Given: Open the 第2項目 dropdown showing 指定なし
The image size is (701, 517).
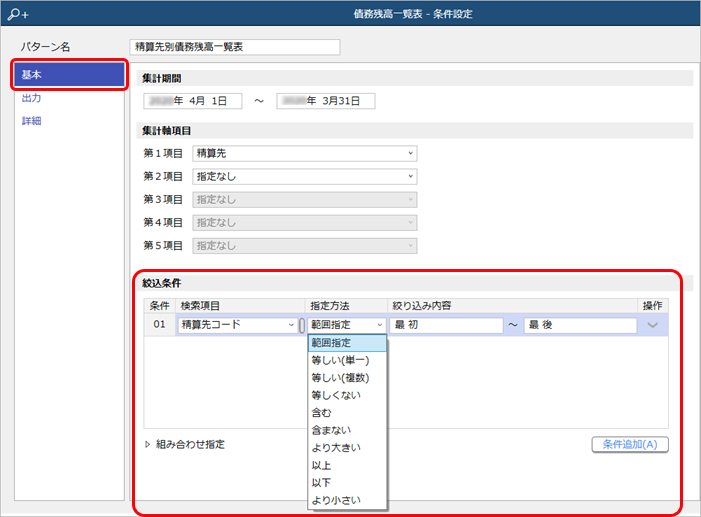Looking at the screenshot, I should coord(305,177).
